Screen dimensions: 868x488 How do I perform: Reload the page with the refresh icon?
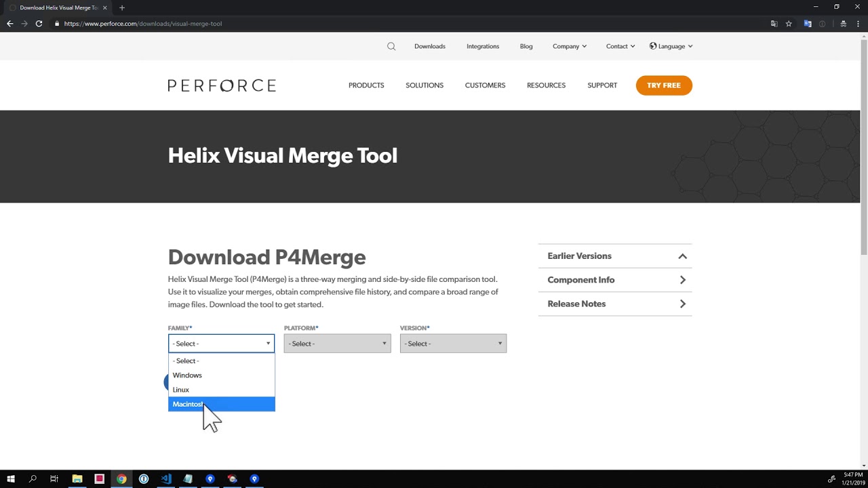point(39,24)
